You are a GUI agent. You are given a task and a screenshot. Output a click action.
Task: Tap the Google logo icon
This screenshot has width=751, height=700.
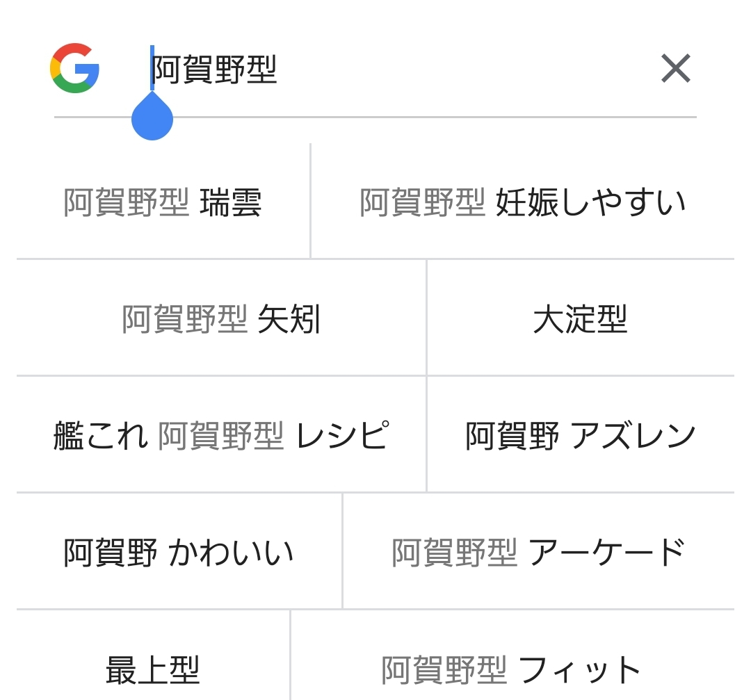pyautogui.click(x=74, y=68)
